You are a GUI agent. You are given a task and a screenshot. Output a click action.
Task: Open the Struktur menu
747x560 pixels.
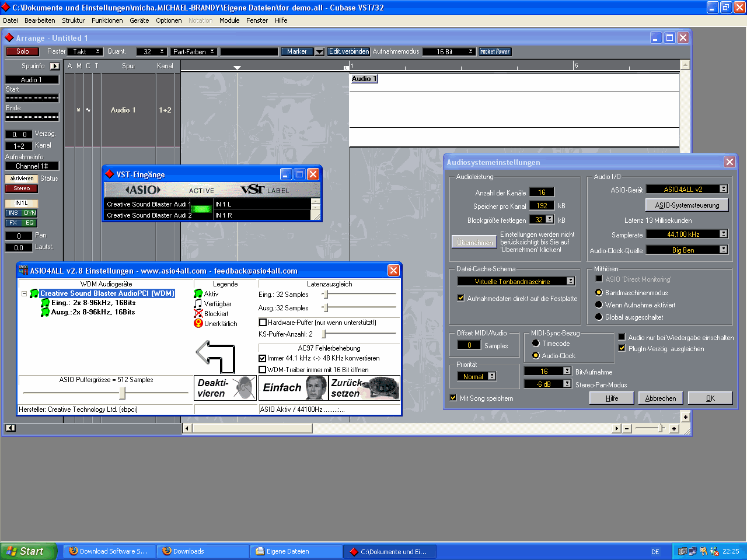point(74,20)
